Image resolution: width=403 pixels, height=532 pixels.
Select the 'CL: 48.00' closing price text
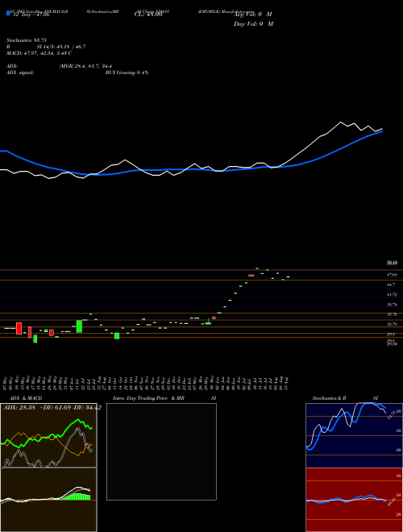[x=148, y=15]
